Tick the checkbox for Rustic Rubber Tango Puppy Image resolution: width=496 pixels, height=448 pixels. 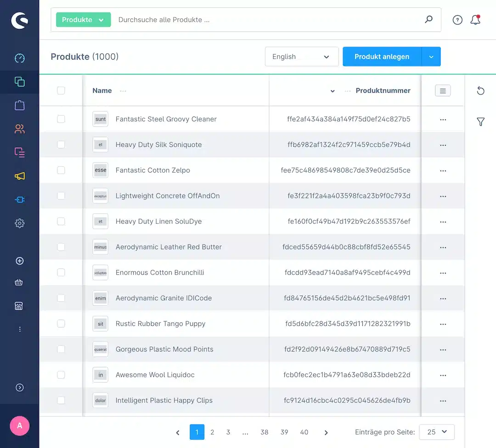coord(61,324)
